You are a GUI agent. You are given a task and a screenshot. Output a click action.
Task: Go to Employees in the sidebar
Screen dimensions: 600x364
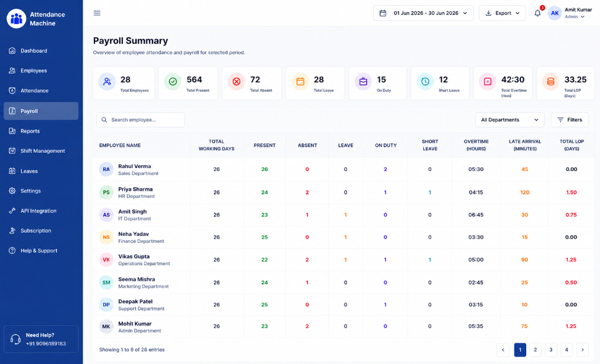(x=41, y=70)
